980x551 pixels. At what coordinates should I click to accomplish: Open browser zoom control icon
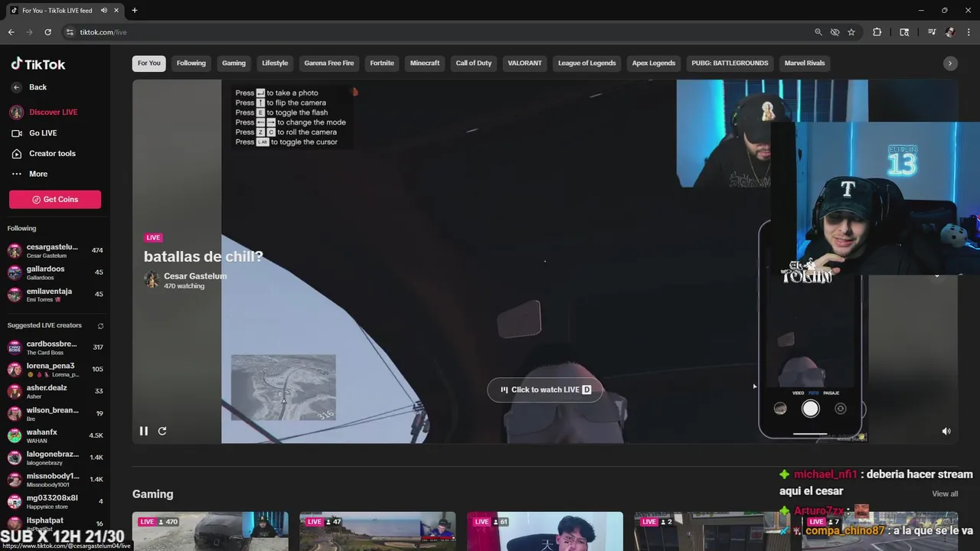[x=818, y=32]
